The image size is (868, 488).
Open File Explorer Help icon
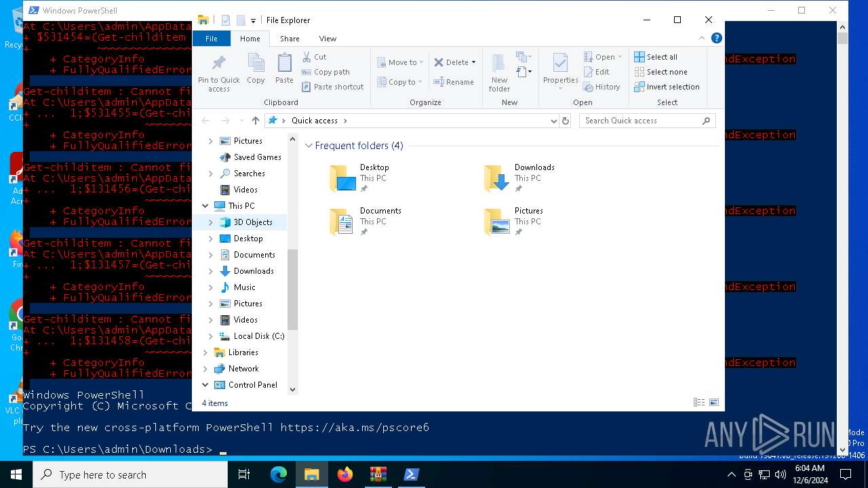point(716,39)
